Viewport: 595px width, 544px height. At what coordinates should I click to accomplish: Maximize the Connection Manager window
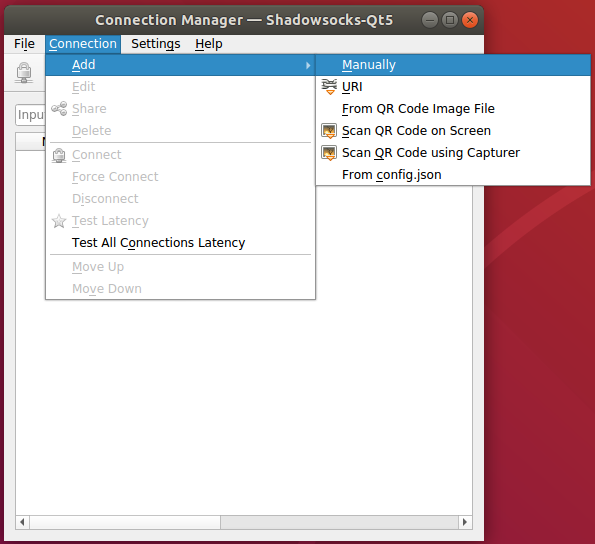pos(450,20)
